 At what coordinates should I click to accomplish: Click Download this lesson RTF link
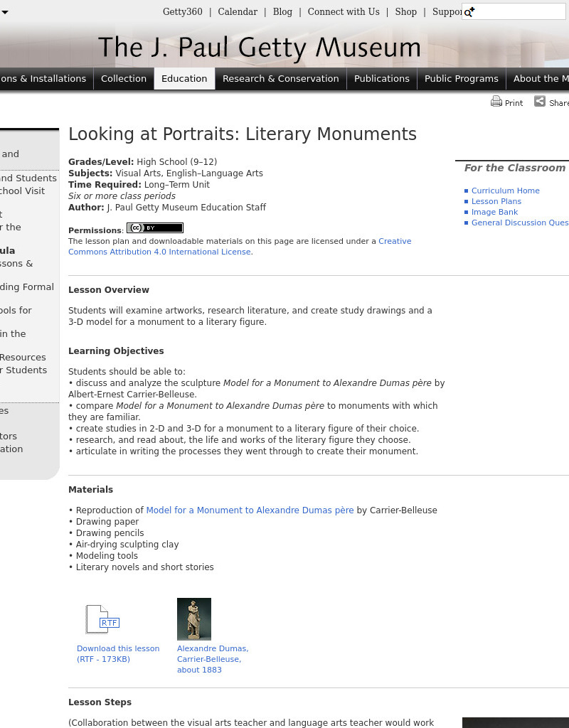pos(117,653)
